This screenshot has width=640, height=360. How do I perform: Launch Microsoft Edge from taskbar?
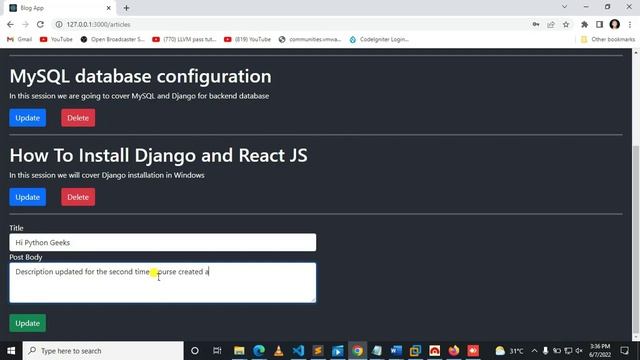point(259,351)
